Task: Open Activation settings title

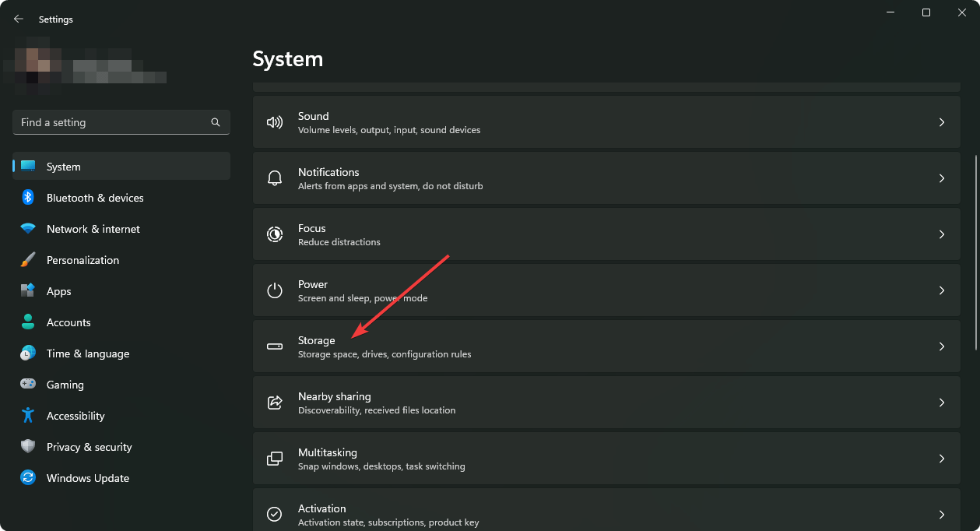Action: [x=322, y=508]
